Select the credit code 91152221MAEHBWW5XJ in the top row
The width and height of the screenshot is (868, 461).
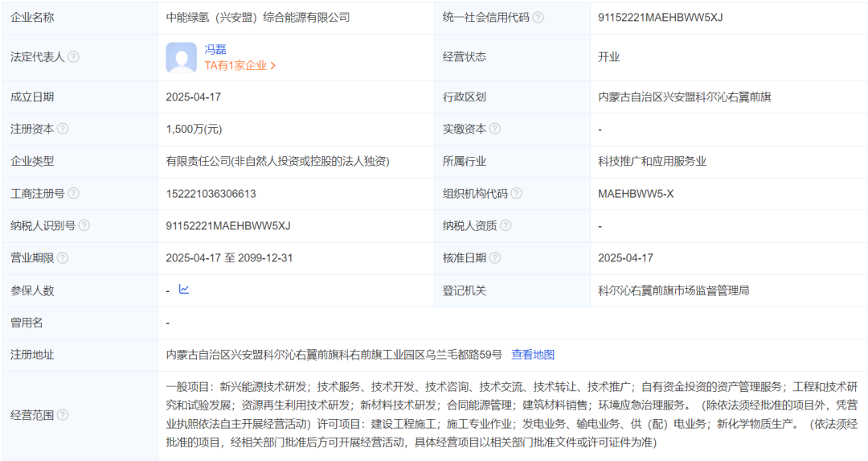[660, 18]
